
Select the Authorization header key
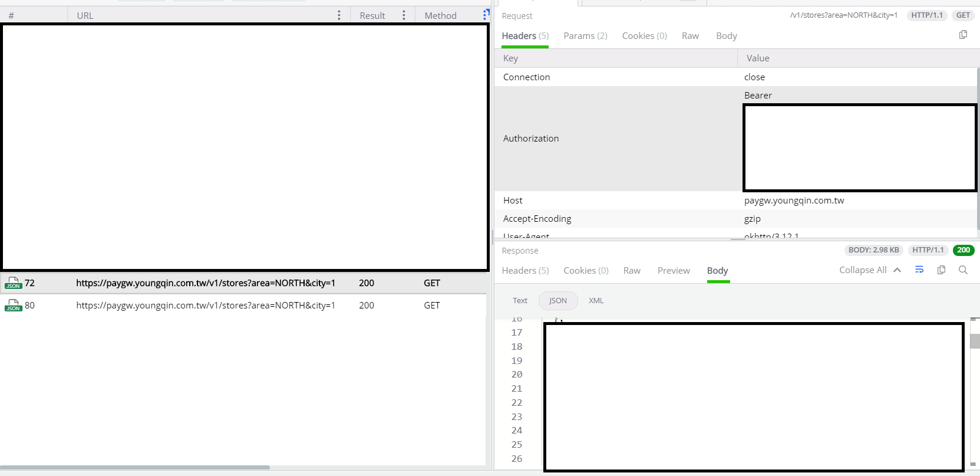click(x=531, y=139)
